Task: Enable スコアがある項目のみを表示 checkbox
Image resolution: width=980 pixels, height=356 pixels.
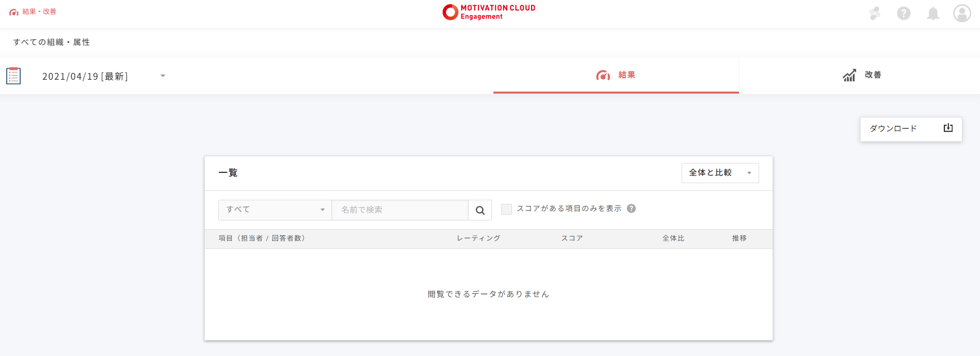Action: tap(507, 209)
